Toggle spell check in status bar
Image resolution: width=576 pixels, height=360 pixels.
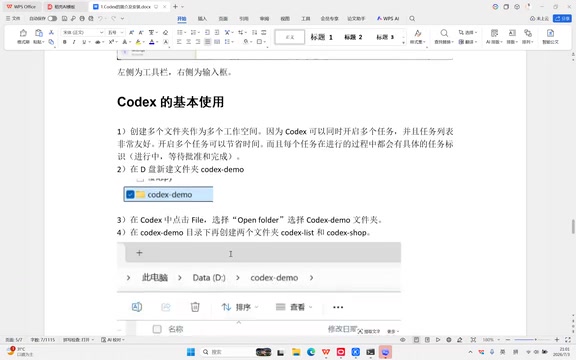[x=78, y=340]
